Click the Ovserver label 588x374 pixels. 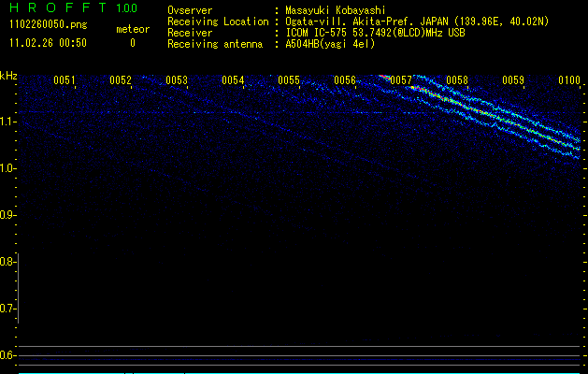point(190,10)
